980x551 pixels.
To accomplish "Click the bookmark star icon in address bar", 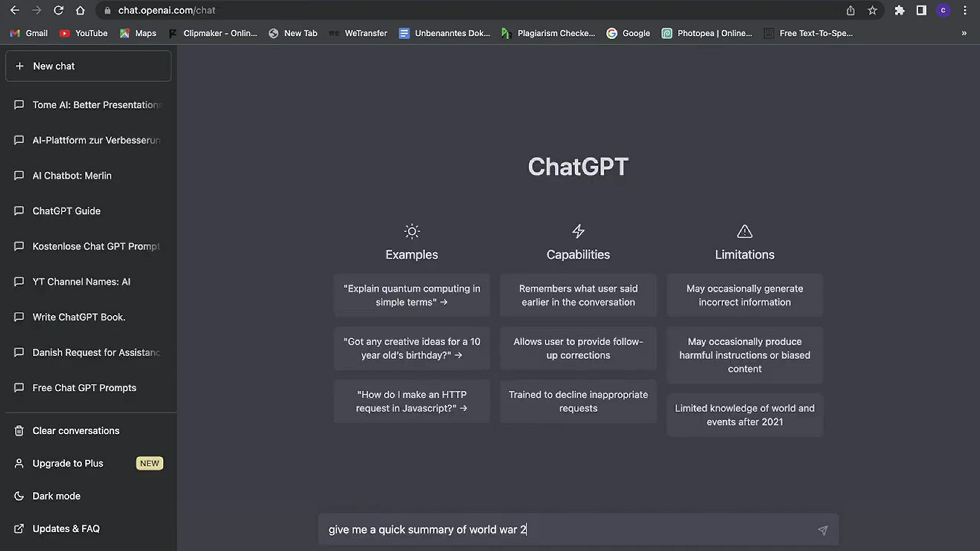I will pyautogui.click(x=872, y=10).
